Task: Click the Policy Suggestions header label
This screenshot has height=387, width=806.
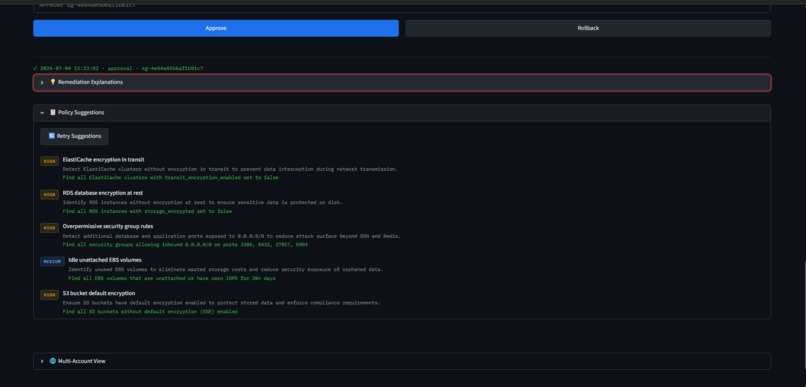Action: 81,113
